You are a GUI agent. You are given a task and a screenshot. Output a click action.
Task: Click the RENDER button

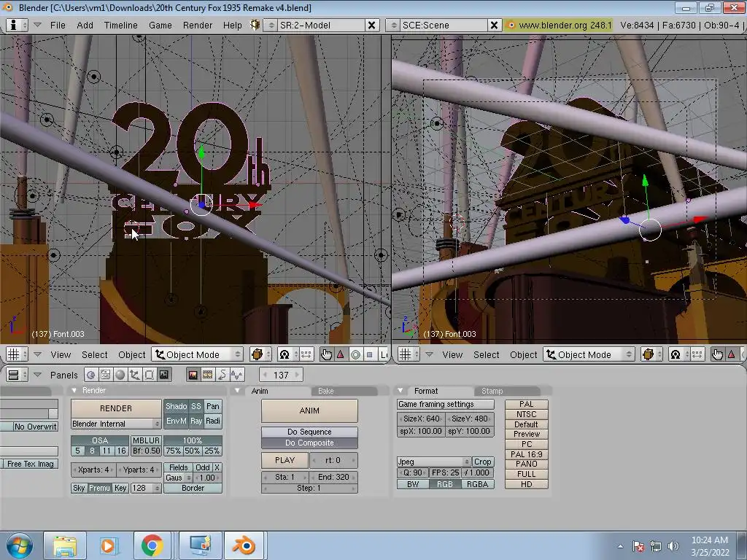tap(116, 408)
